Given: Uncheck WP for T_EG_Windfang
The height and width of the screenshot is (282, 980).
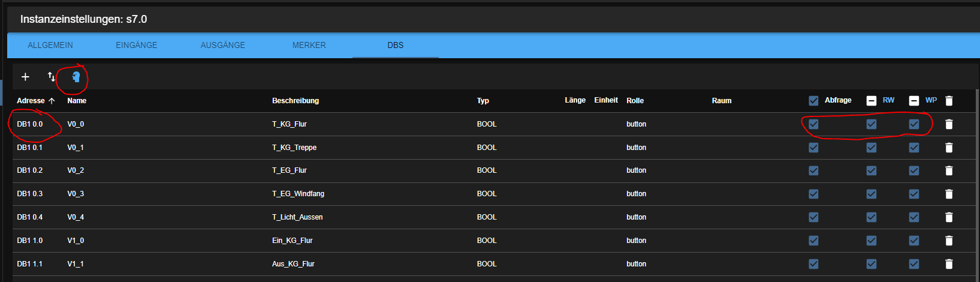Looking at the screenshot, I should click(914, 194).
